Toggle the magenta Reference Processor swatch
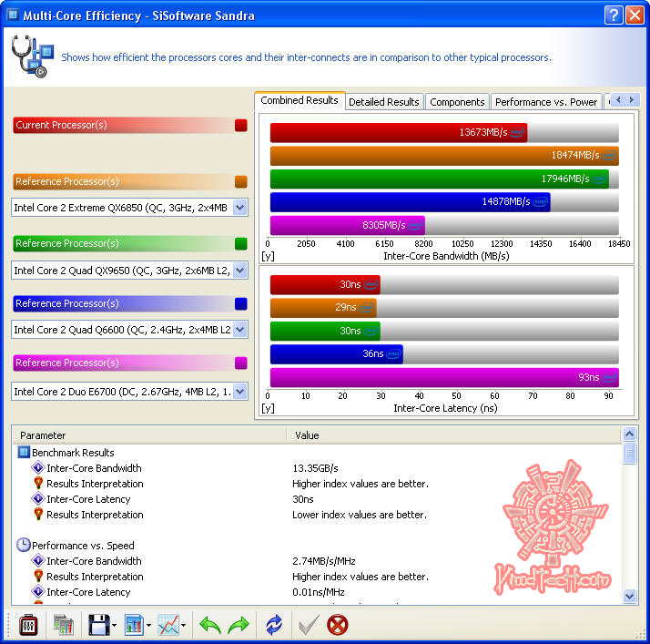 pos(241,363)
